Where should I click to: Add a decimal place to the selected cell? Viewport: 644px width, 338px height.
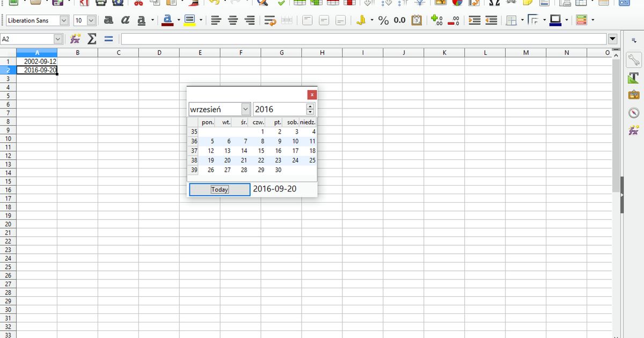[x=436, y=20]
